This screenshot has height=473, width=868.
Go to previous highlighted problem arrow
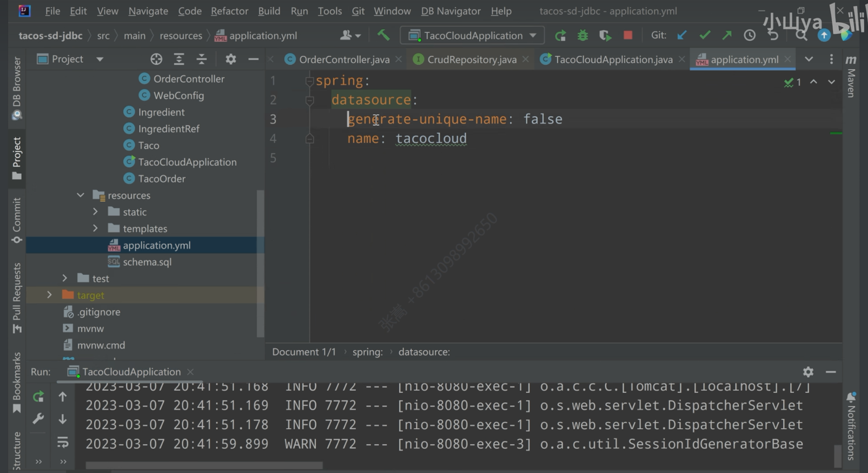click(813, 82)
